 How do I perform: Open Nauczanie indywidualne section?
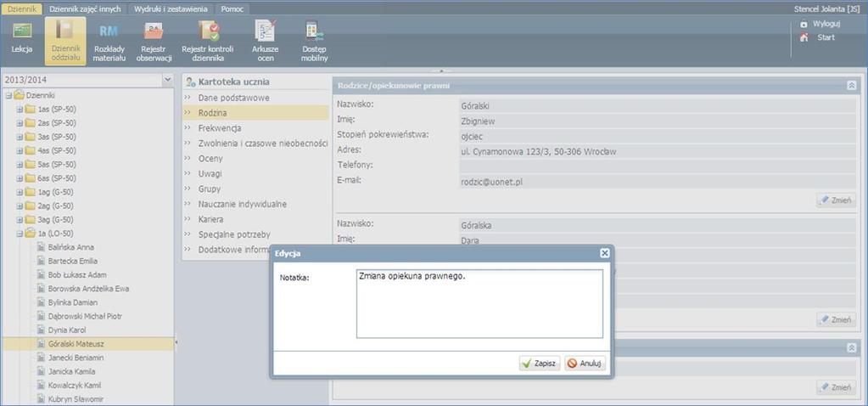pos(243,204)
